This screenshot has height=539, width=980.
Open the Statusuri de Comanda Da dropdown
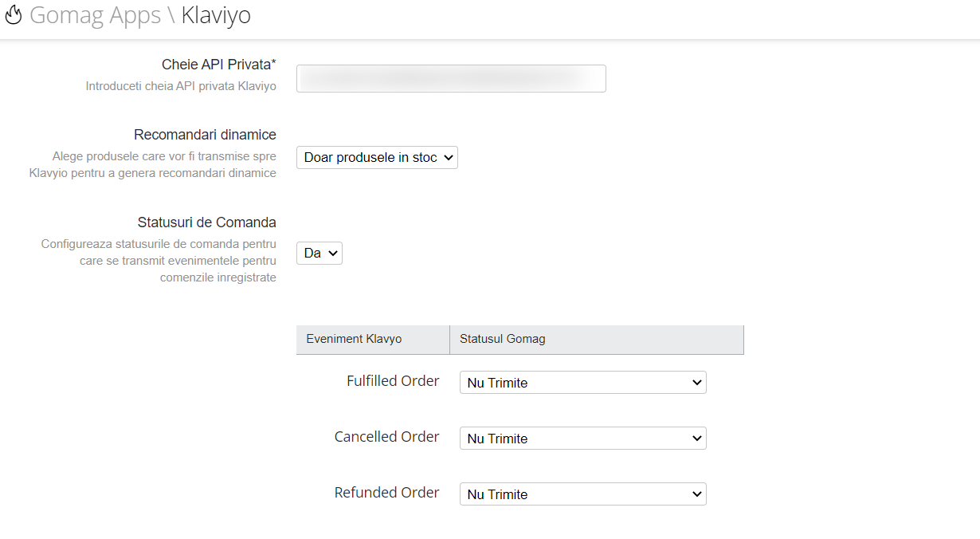319,253
